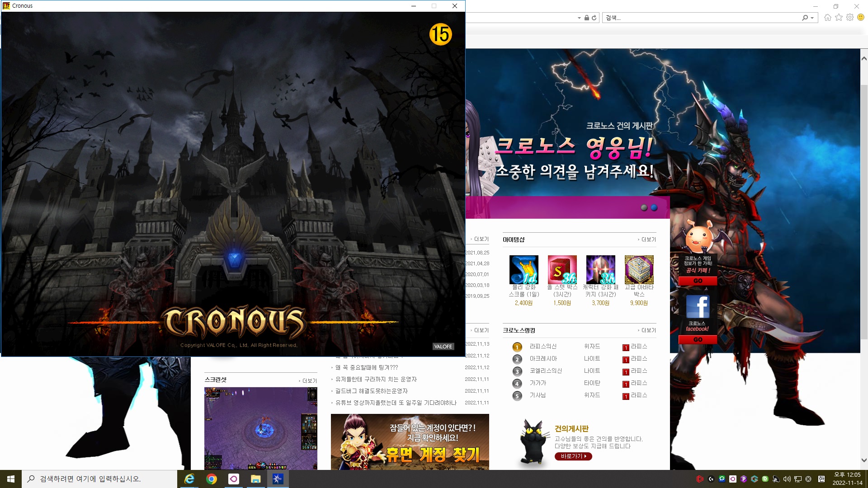This screenshot has width=868, height=488.
Task: Select the grey banner slide dot
Action: tap(644, 208)
